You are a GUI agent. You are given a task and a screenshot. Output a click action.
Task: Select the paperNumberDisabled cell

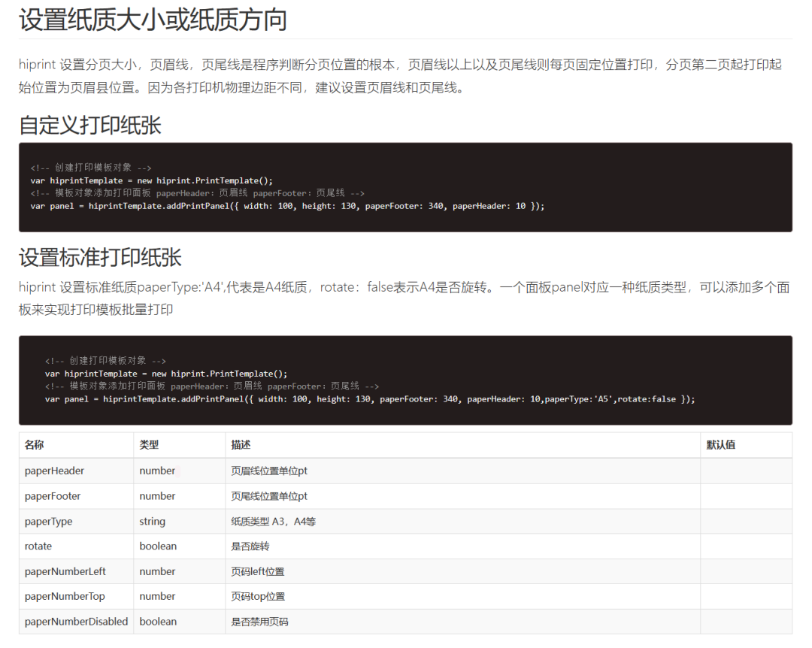point(76,622)
